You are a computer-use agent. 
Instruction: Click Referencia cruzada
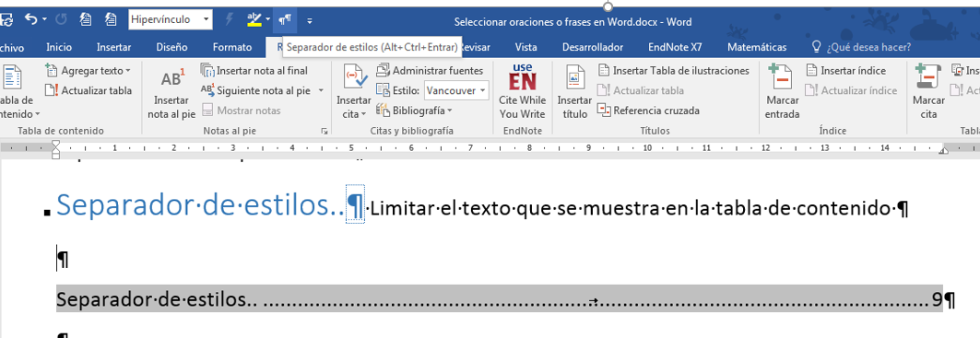tap(649, 111)
